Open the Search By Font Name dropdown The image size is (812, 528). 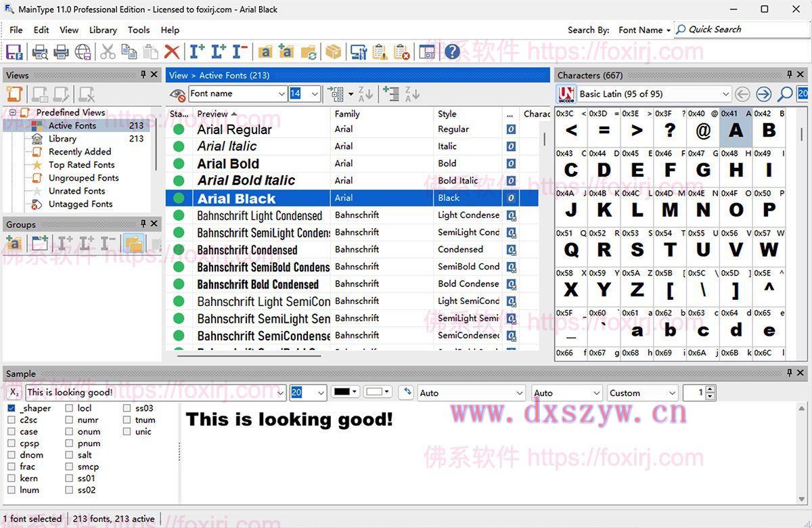(644, 30)
